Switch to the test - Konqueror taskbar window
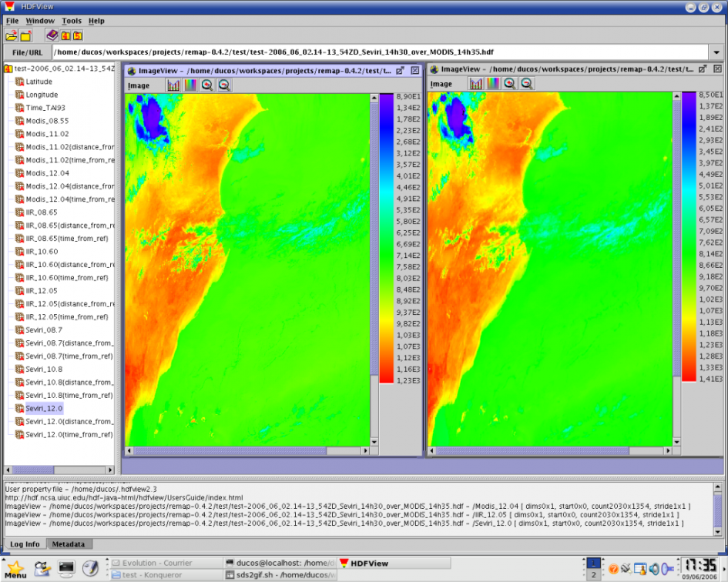The height and width of the screenshot is (582, 728). 154,573
